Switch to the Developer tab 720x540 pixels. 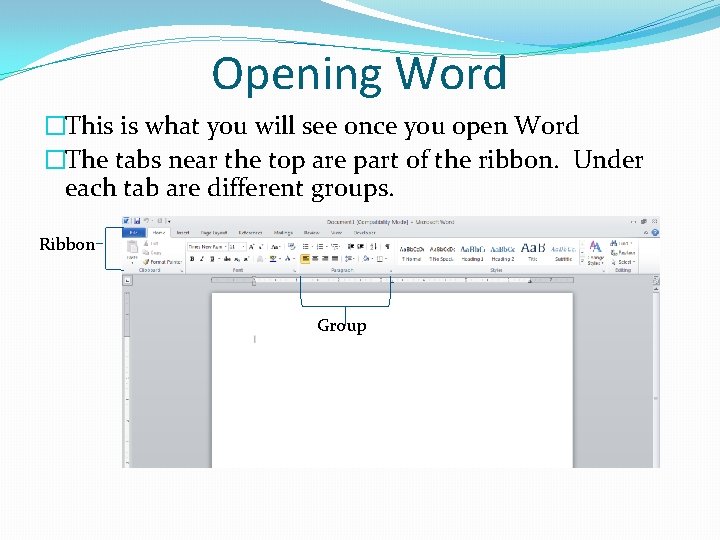coord(365,233)
